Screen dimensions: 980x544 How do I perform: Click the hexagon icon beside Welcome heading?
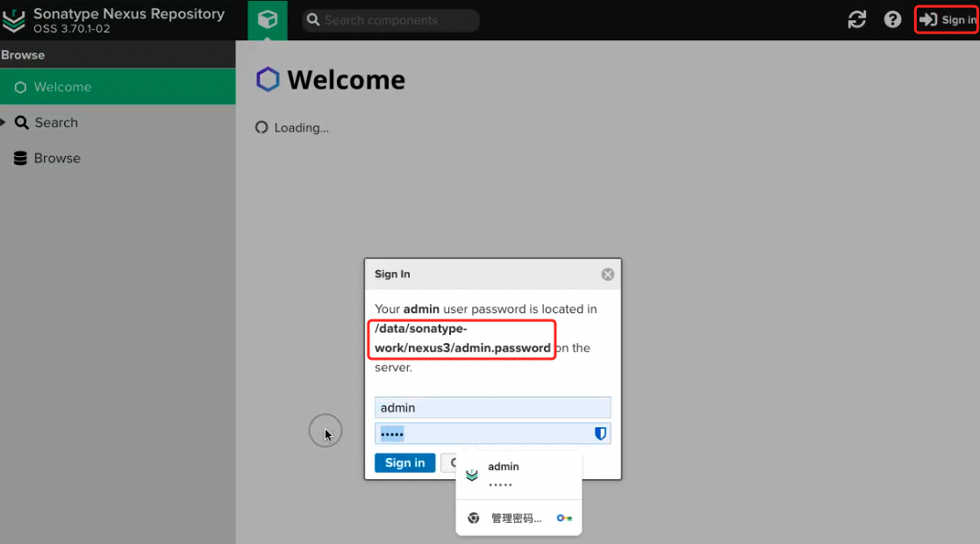point(268,80)
